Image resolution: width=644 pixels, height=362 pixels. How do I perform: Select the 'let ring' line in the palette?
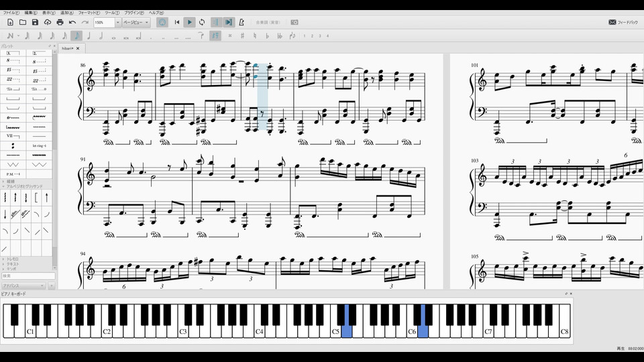click(x=40, y=145)
